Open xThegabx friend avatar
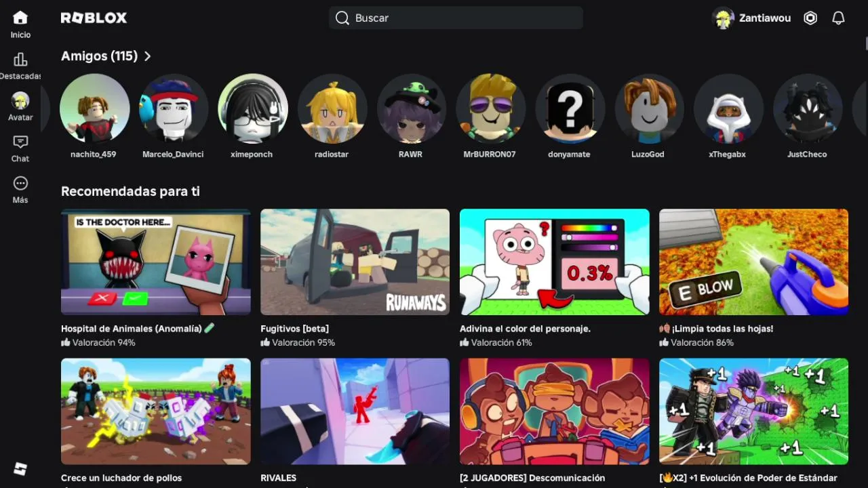 point(728,108)
